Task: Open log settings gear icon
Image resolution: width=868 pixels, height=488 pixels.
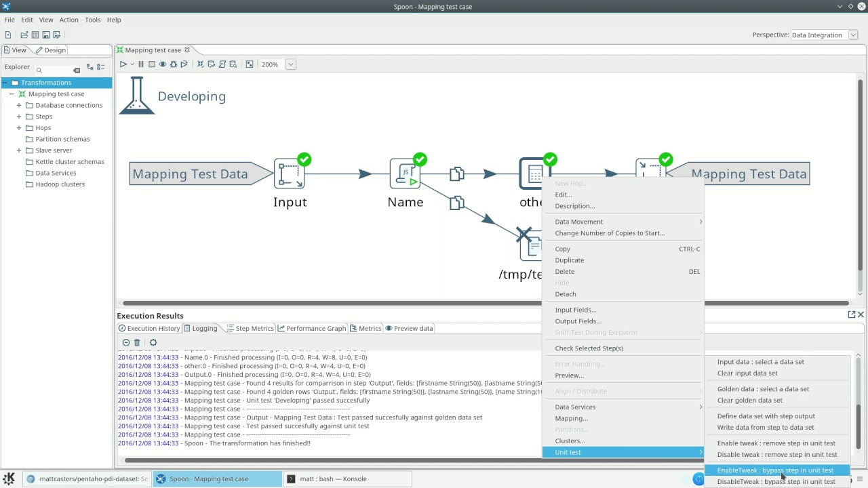Action: coord(153,343)
